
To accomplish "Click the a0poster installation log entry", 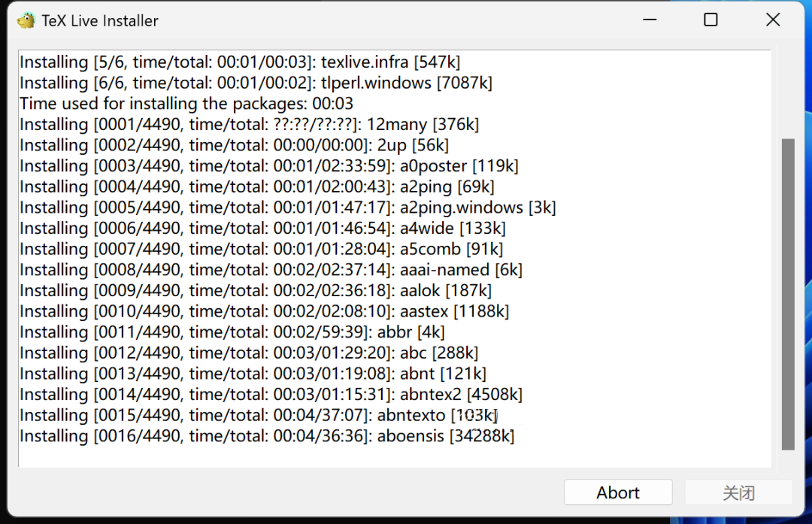I will click(x=268, y=165).
